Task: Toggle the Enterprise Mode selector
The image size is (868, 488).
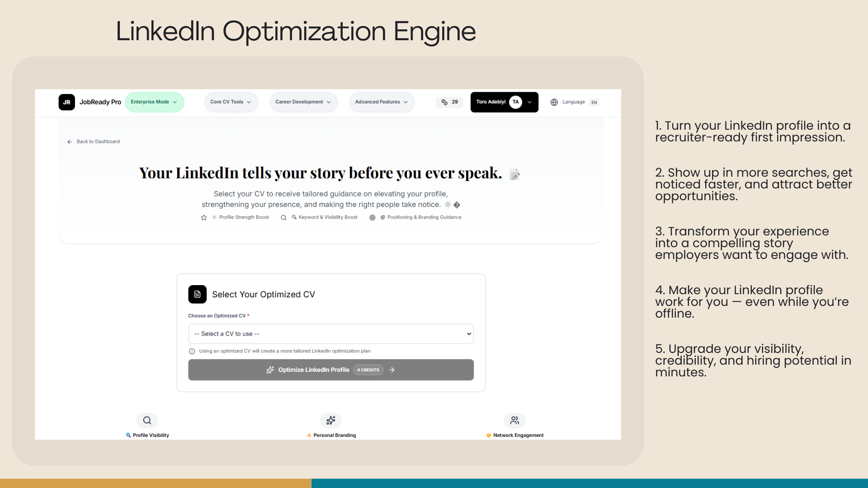Action: pyautogui.click(x=154, y=102)
